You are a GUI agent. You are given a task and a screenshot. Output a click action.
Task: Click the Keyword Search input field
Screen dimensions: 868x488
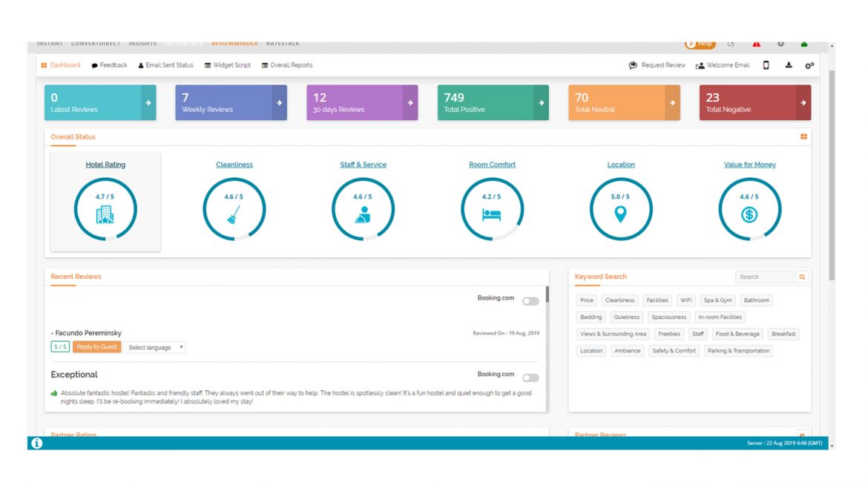764,277
